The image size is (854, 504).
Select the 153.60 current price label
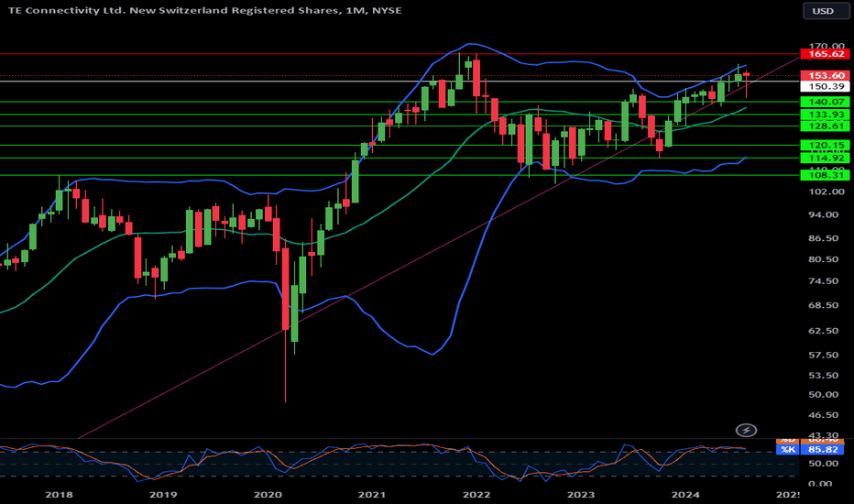point(825,76)
